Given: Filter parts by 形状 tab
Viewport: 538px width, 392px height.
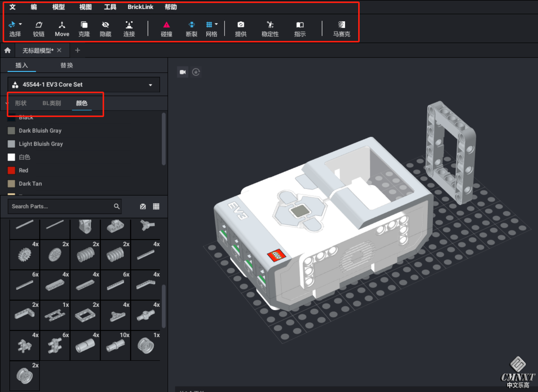Looking at the screenshot, I should click(21, 103).
